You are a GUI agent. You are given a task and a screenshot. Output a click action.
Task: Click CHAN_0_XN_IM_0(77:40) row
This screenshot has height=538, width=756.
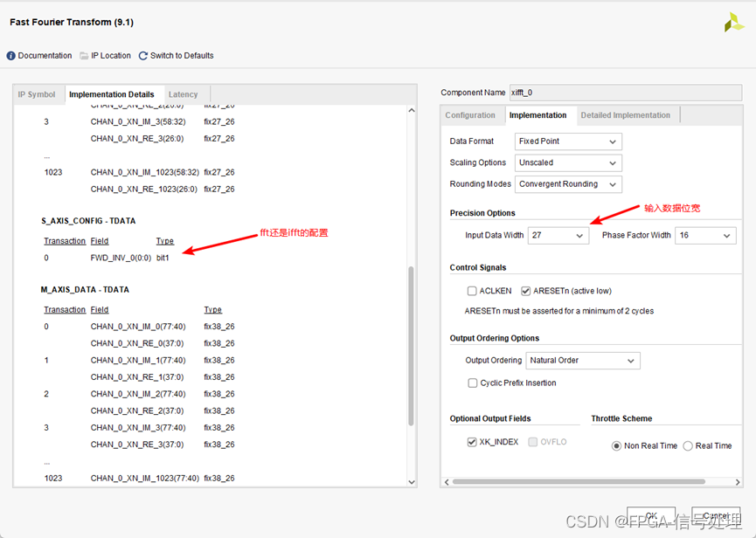click(138, 327)
